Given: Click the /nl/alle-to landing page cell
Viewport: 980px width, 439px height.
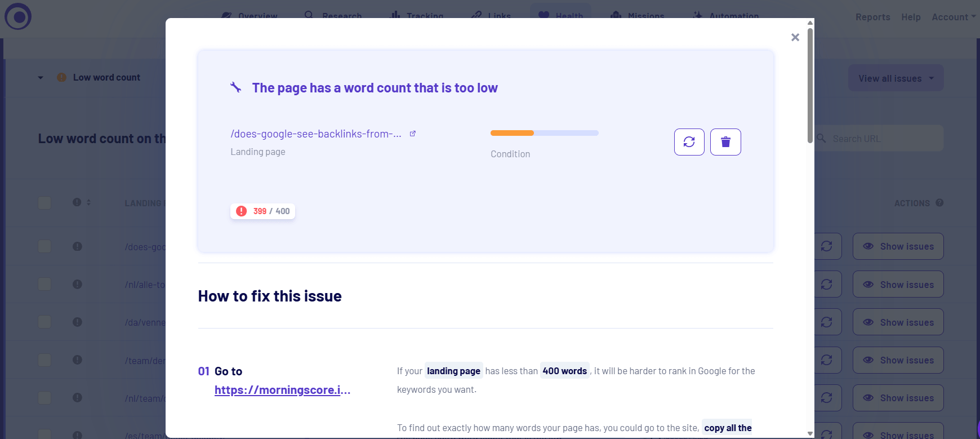Looking at the screenshot, I should pos(145,285).
